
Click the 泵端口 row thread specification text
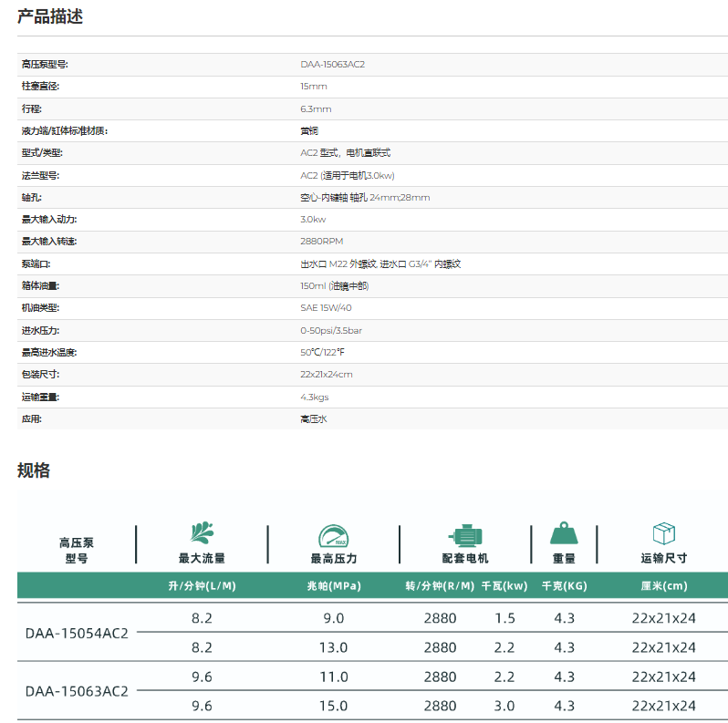coord(380,264)
